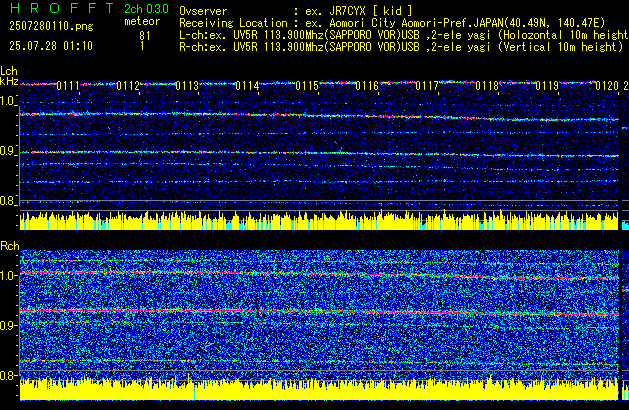Click the 0.9 frequency label on Lch axis
629x410 pixels.
coord(8,151)
